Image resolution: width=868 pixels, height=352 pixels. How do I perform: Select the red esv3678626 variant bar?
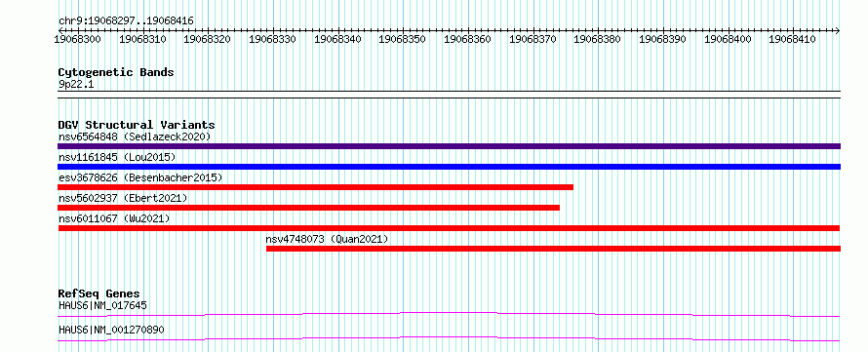point(316,187)
